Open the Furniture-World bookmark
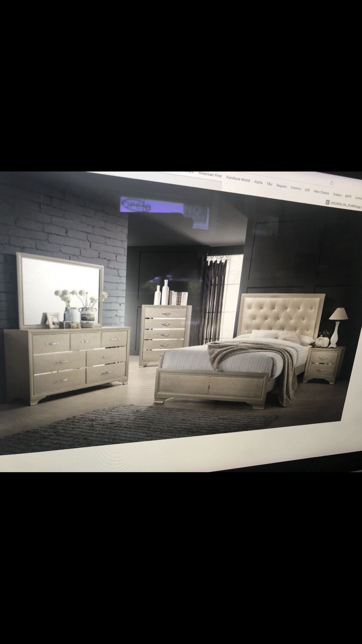This screenshot has height=644, width=362. point(238,179)
